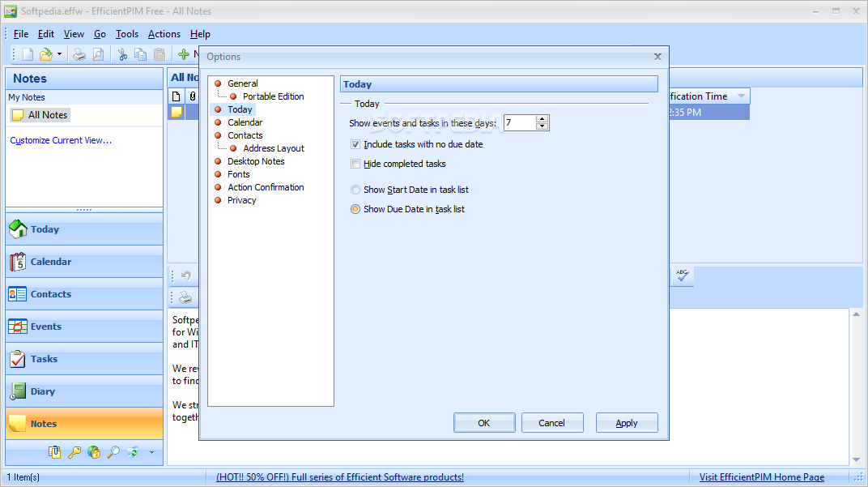Viewport: 868px width, 487px height.
Task: Click the Desktop Notes paperclip shortcut icon
Action: [54, 452]
